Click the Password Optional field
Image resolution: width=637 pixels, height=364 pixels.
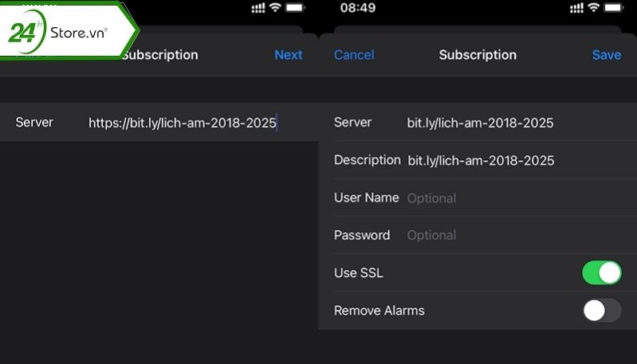pyautogui.click(x=431, y=235)
